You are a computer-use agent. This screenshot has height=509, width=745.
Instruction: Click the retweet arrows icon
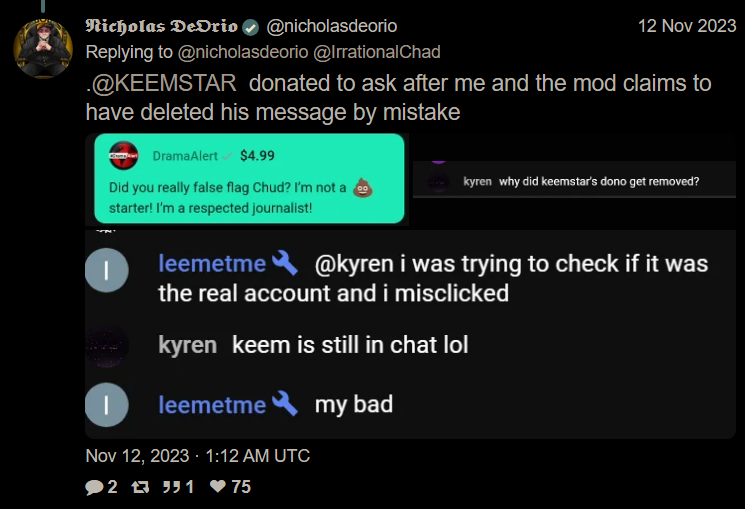(141, 487)
